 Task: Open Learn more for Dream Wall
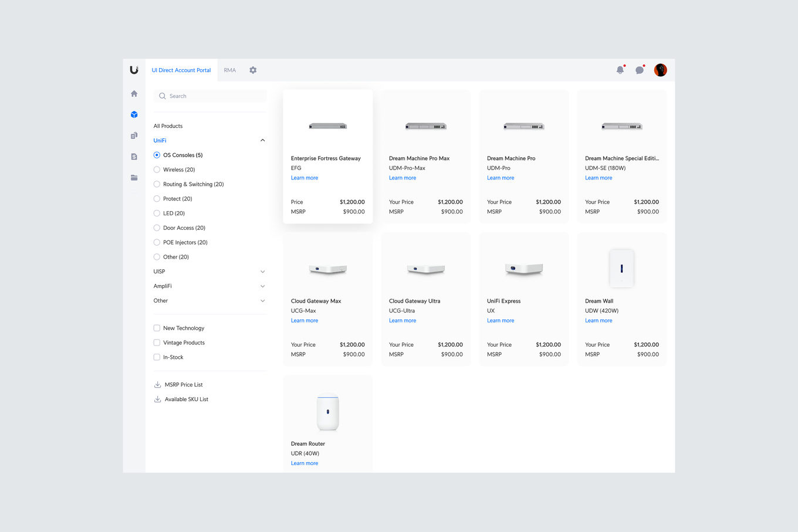[x=598, y=321]
